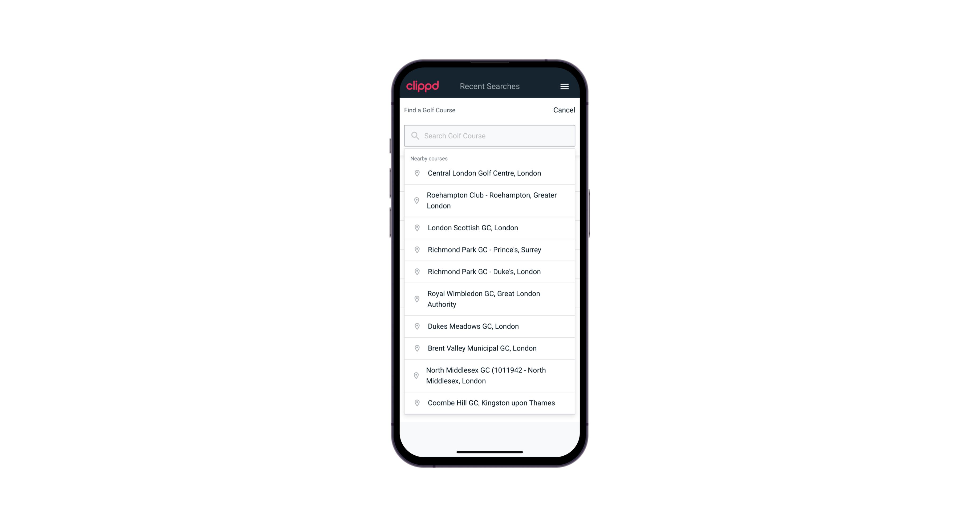980x527 pixels.
Task: Tap the location pin icon for Roehampton Club
Action: (415, 201)
